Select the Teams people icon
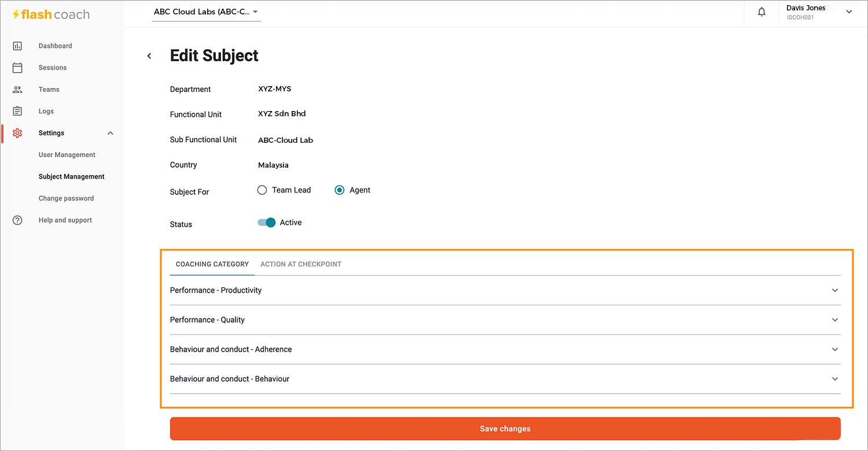Viewport: 868px width, 451px height. pyautogui.click(x=17, y=90)
